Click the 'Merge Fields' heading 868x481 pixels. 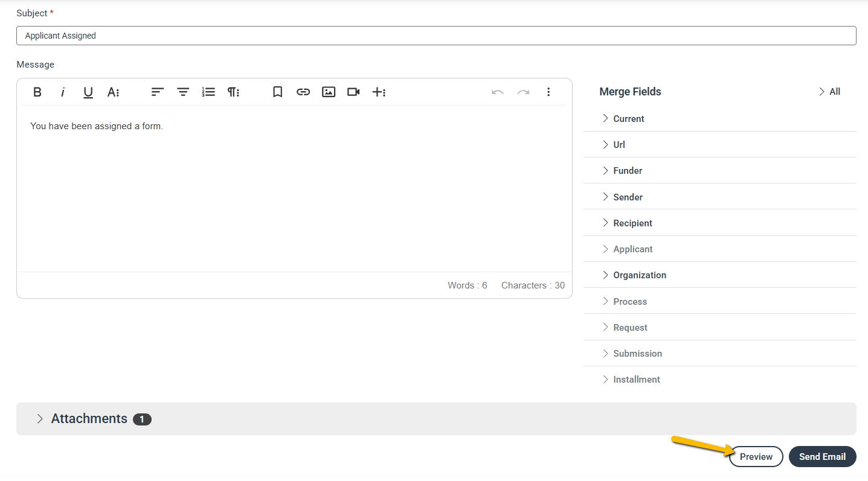[x=630, y=92]
